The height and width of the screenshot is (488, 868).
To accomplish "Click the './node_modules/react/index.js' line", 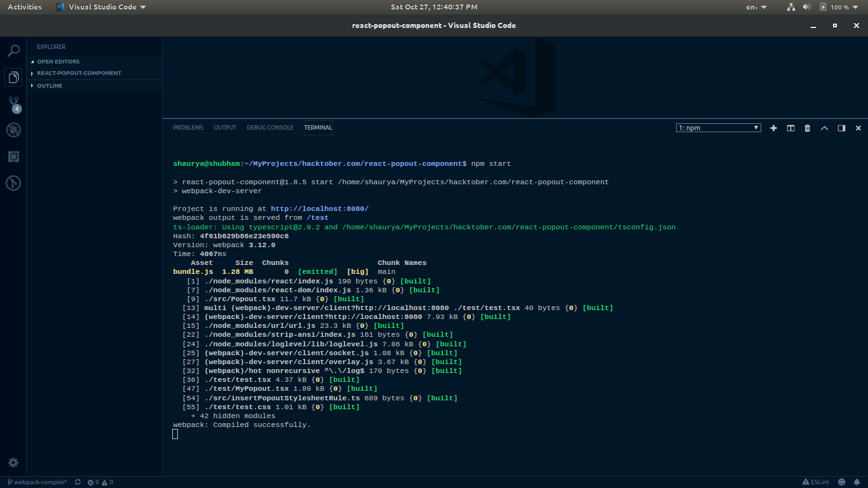I will 309,281.
